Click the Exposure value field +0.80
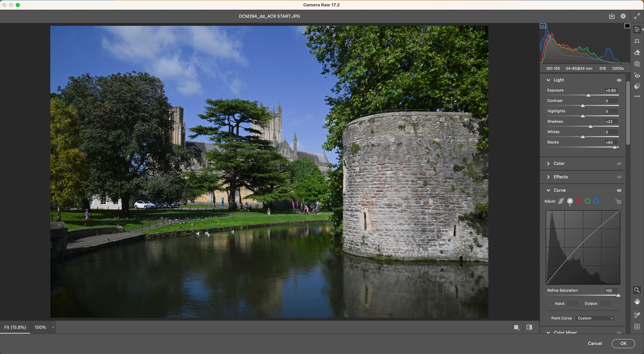Image resolution: width=644 pixels, height=354 pixels. [x=611, y=91]
